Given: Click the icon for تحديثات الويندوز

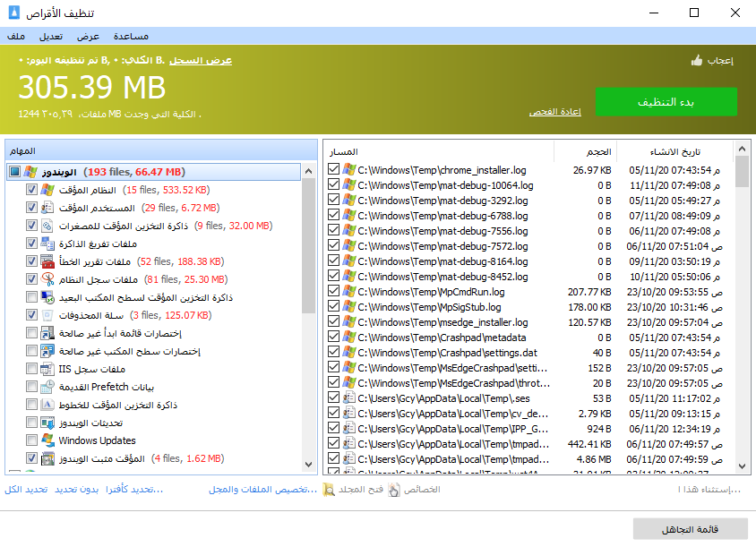Looking at the screenshot, I should pyautogui.click(x=47, y=423).
